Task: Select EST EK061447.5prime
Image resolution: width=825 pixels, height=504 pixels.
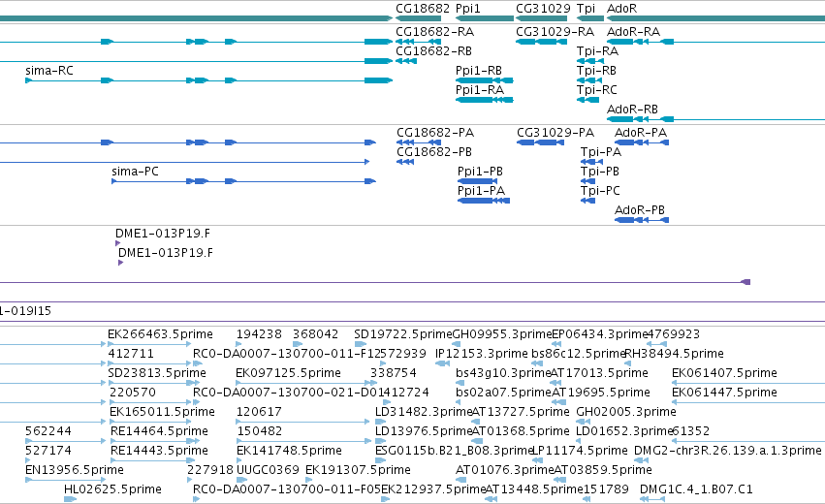Action: click(x=724, y=393)
